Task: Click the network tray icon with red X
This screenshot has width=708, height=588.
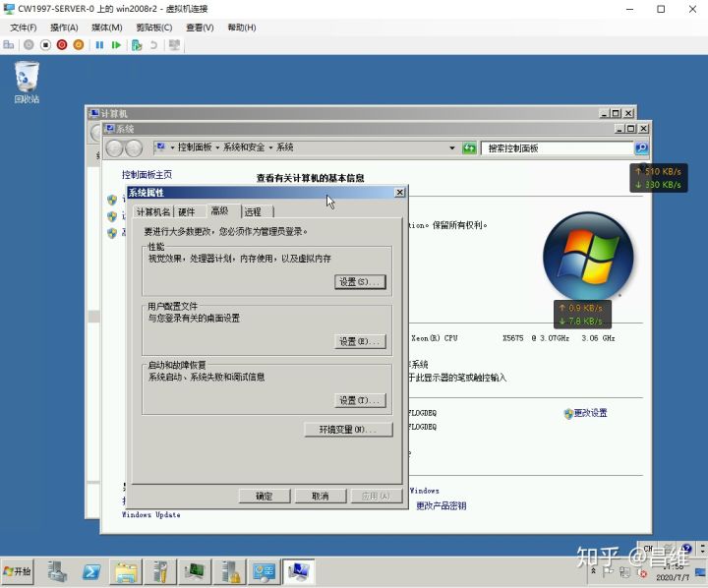Action: click(x=641, y=572)
